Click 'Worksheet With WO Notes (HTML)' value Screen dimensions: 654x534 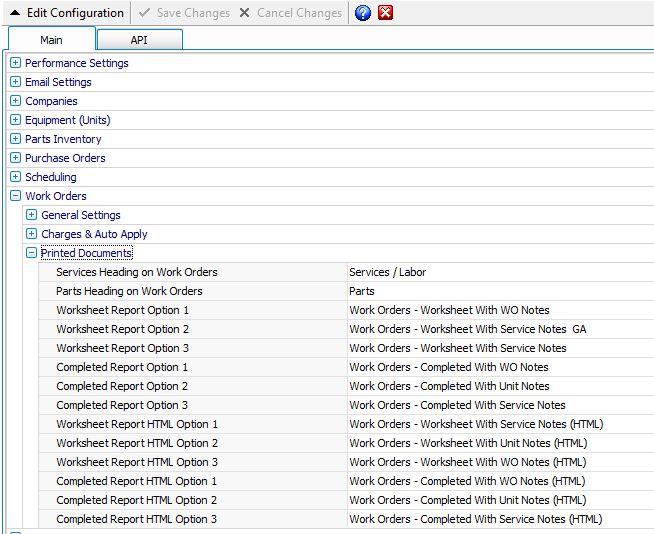pos(468,462)
